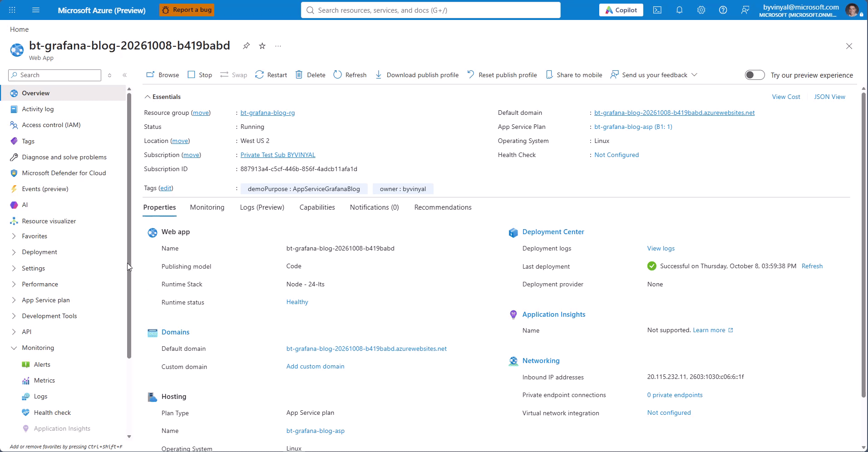Open portal settings gear icon

(701, 10)
